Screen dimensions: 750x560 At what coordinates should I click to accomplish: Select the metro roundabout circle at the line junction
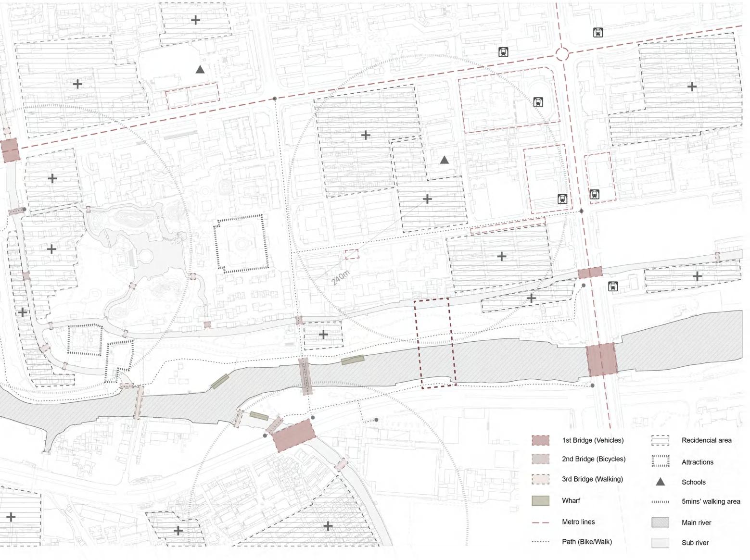(x=562, y=53)
